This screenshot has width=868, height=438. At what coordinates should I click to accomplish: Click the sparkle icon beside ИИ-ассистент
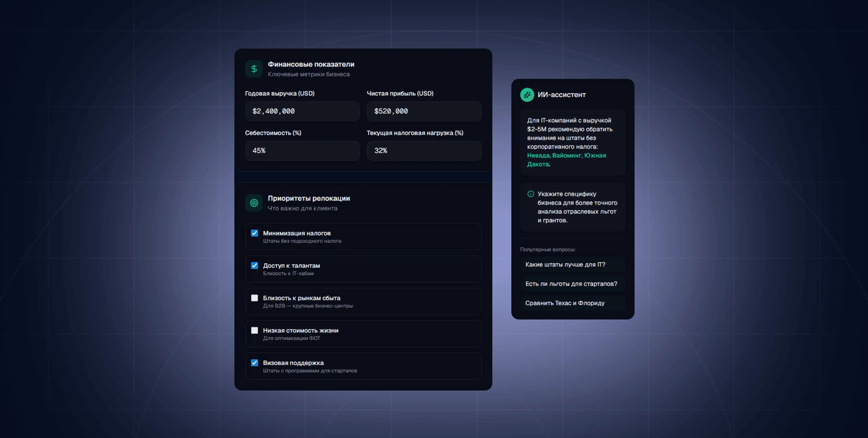[x=527, y=95]
